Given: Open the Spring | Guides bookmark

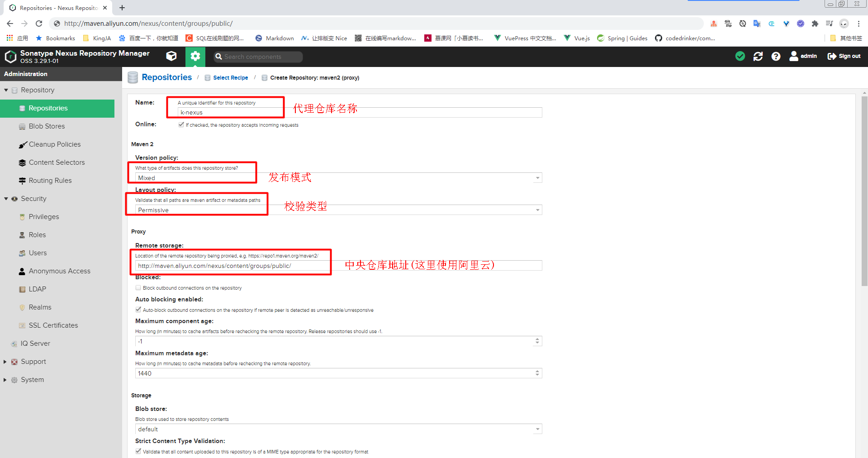Looking at the screenshot, I should (x=622, y=38).
